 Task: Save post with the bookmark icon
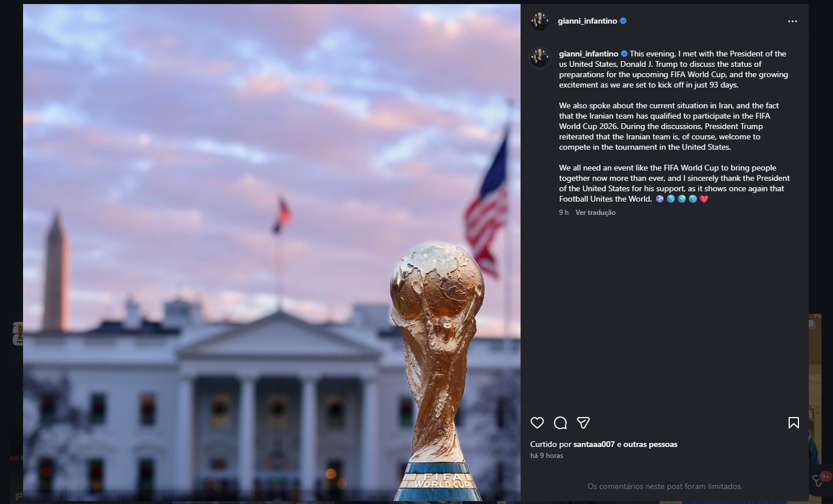794,423
